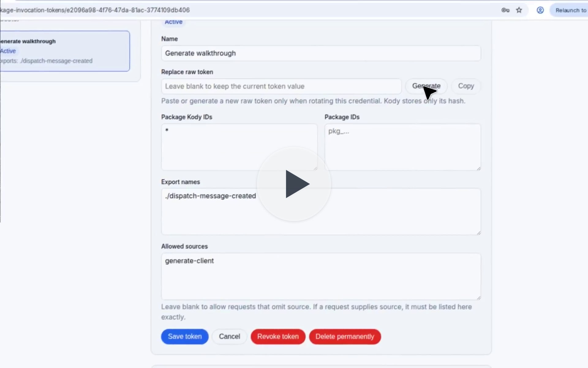Click Delete permanently

tap(345, 336)
